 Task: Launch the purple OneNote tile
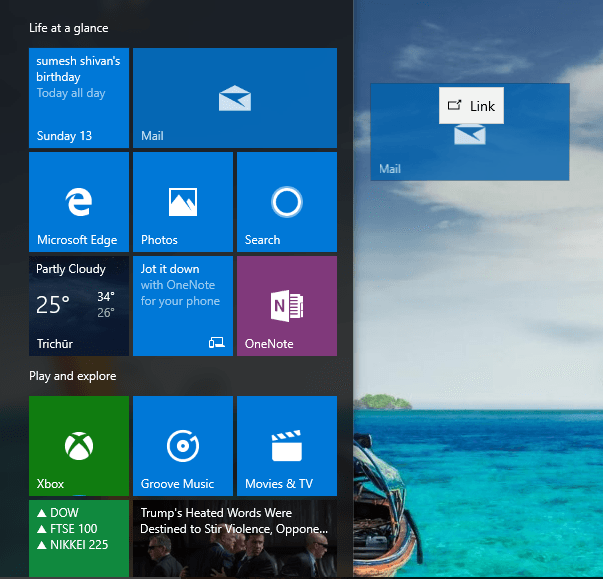[287, 306]
